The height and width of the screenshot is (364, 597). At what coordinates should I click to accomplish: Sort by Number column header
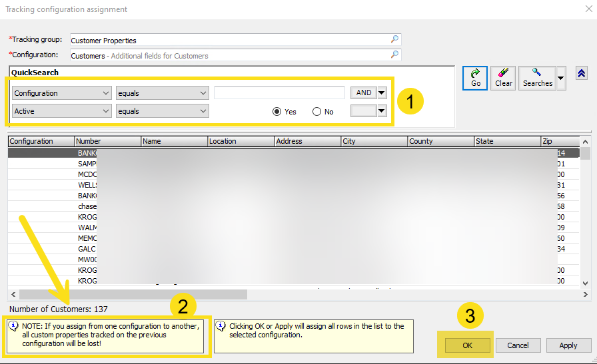(x=108, y=141)
